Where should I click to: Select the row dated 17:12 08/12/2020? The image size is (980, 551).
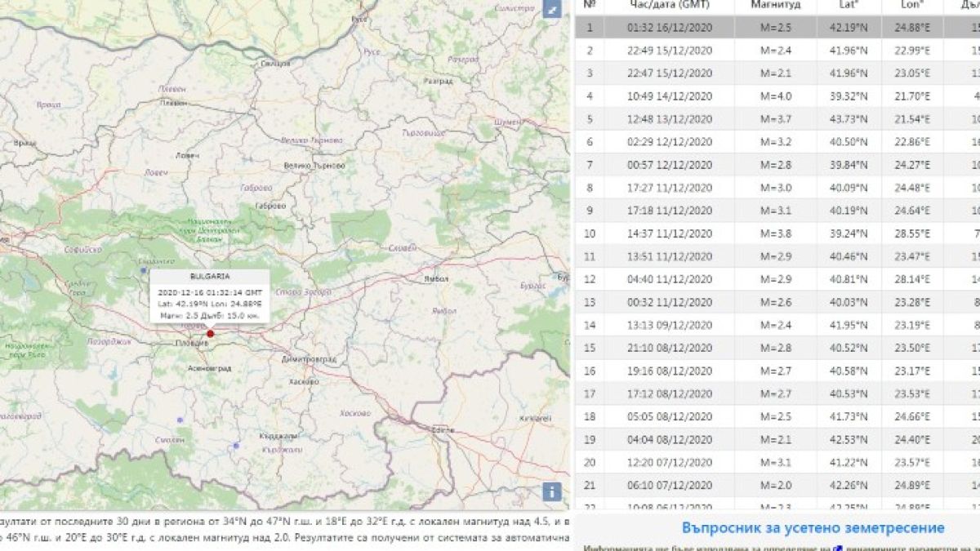pos(777,393)
